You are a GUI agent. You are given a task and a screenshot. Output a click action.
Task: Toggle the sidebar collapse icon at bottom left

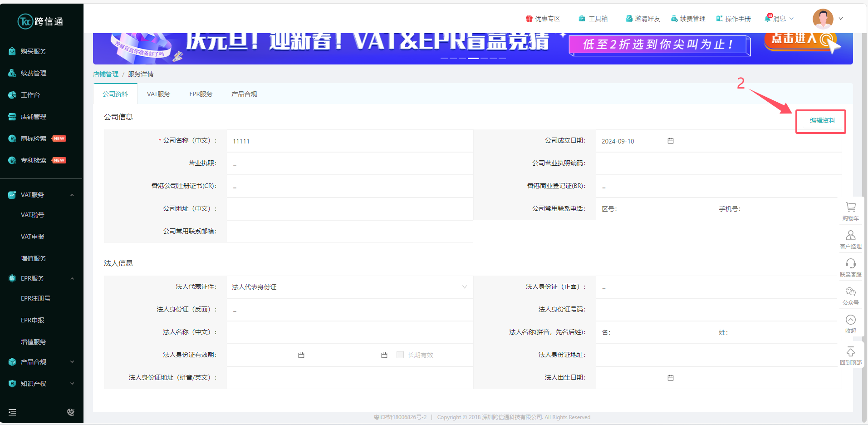tap(12, 412)
